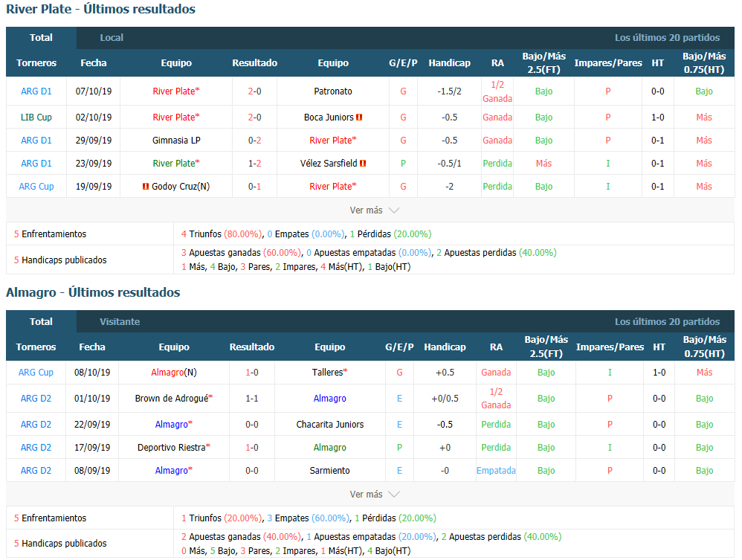
Task: Select the Total tab in River Plate table
Action: click(x=41, y=38)
